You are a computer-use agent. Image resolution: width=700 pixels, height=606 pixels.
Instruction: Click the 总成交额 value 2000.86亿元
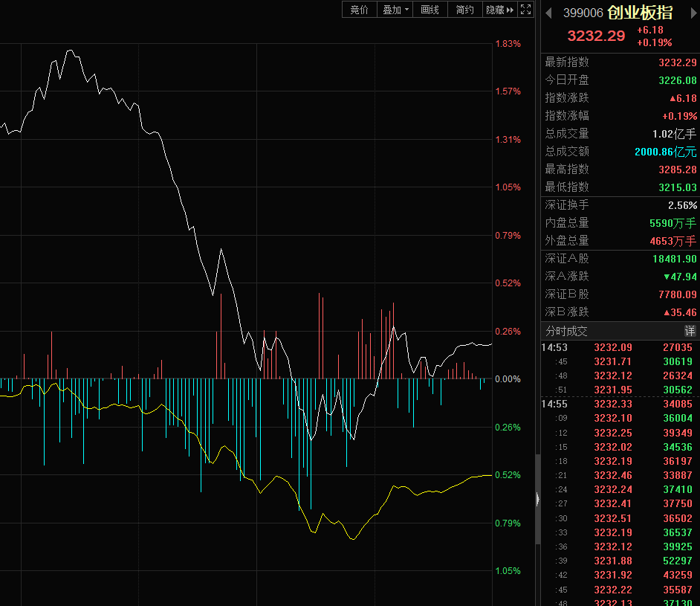pos(665,152)
